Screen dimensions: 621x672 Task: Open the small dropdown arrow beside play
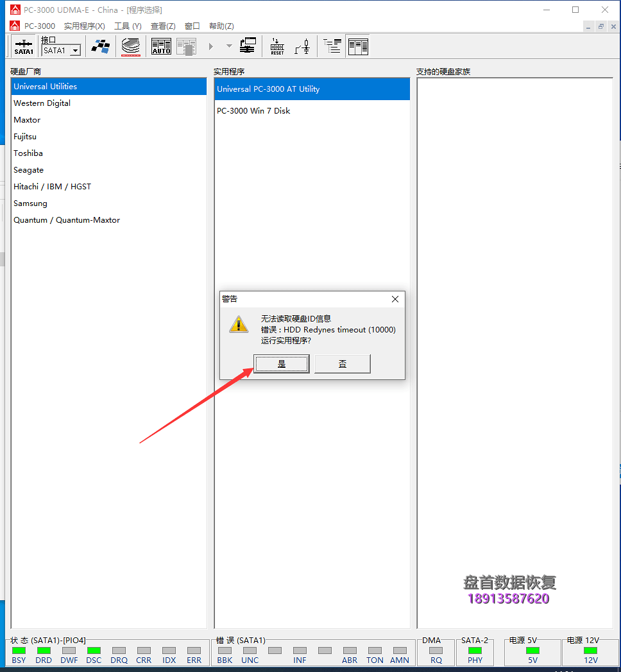(x=229, y=46)
